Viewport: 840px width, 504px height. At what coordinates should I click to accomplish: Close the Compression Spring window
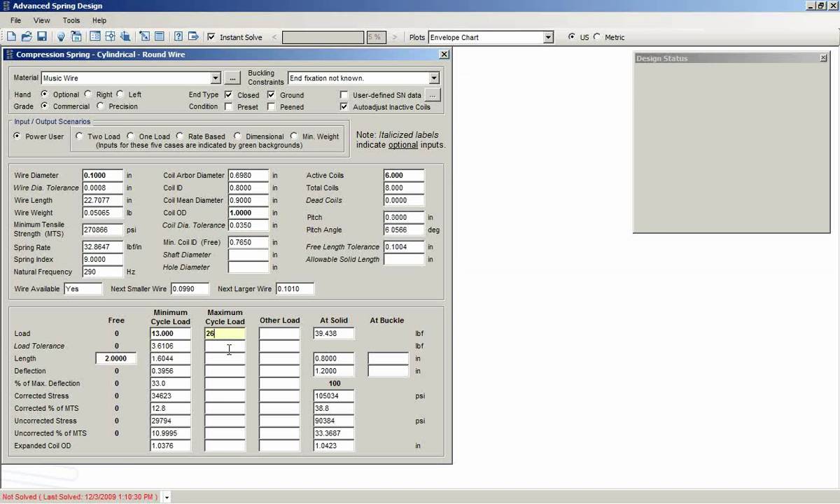444,54
